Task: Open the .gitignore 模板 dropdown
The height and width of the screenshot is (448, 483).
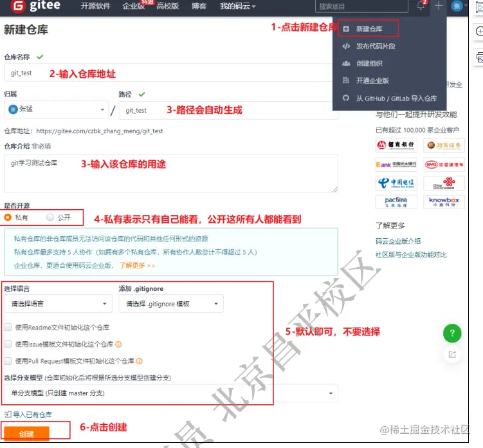Action: point(171,304)
